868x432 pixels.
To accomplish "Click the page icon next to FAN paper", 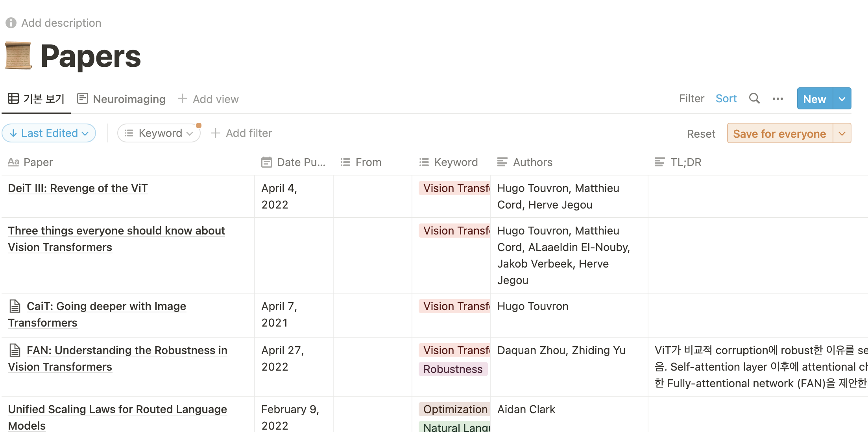I will coord(15,350).
